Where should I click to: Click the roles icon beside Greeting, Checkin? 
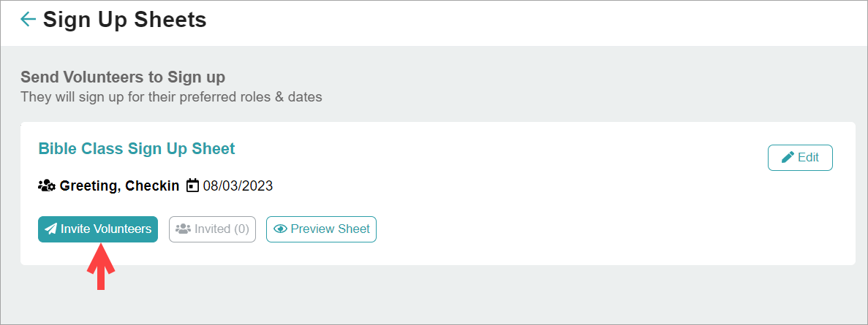47,186
